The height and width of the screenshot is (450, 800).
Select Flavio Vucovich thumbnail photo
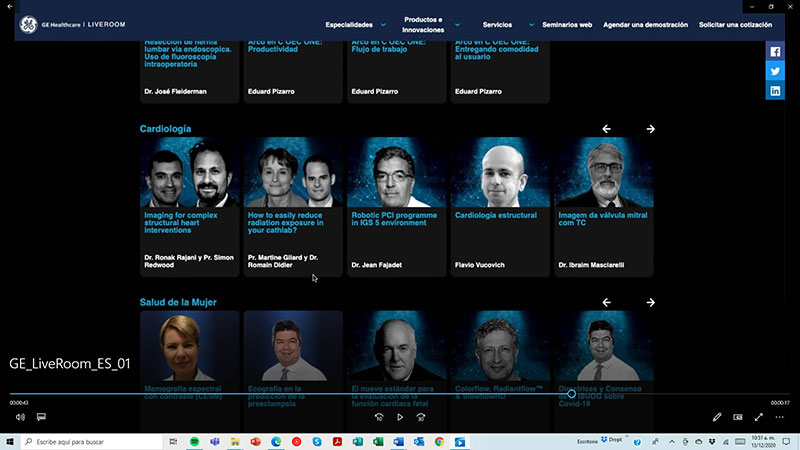(500, 172)
